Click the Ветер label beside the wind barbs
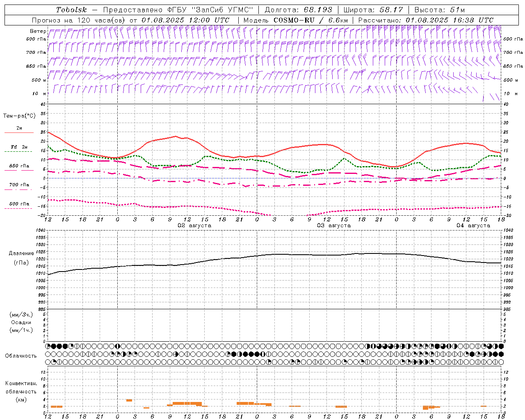The width and height of the screenshot is (525, 420). pos(38,31)
